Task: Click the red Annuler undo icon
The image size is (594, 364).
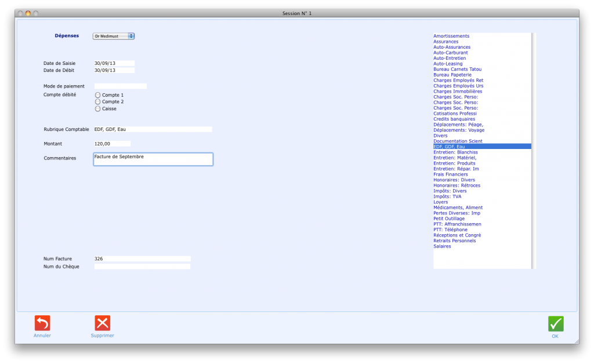Action: pyautogui.click(x=42, y=323)
